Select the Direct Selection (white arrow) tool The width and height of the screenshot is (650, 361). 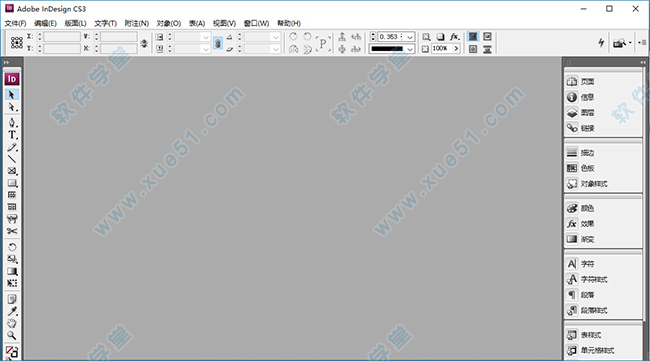(x=12, y=107)
